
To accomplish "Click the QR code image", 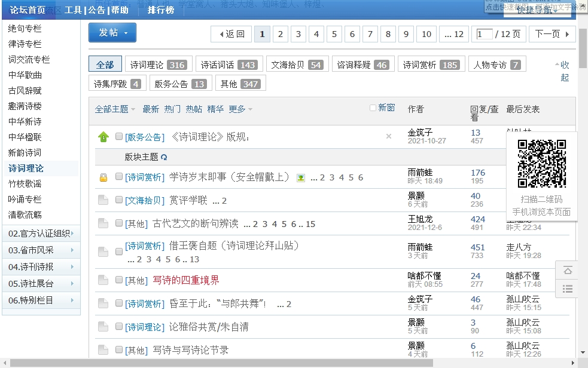I will (x=542, y=164).
